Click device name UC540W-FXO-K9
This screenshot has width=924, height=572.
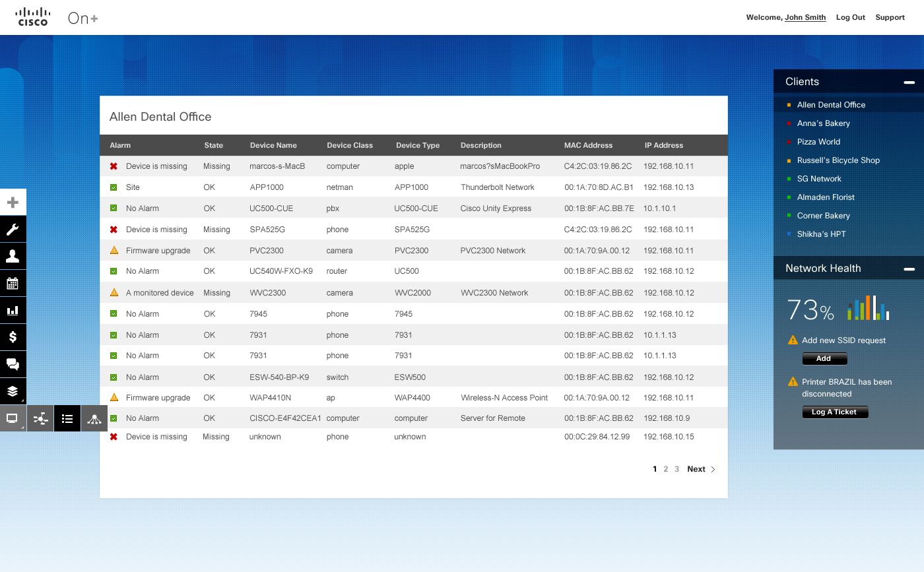click(281, 271)
